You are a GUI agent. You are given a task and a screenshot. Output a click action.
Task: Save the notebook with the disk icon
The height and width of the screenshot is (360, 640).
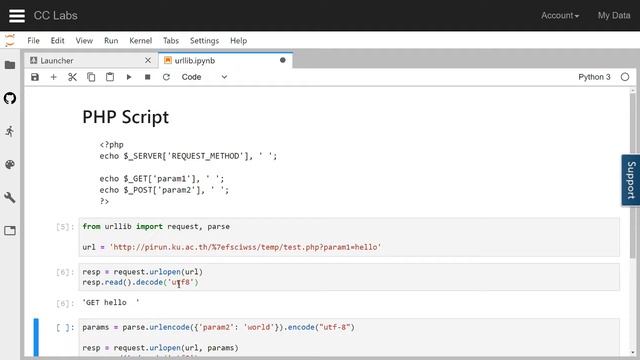pos(35,77)
